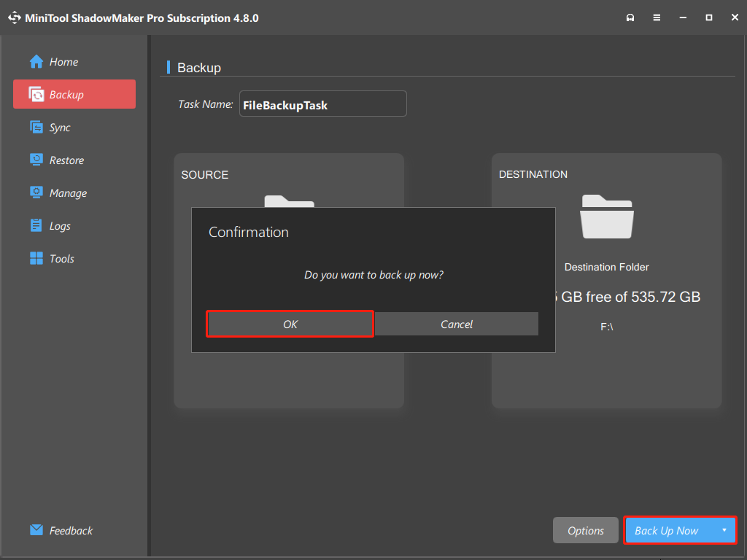The image size is (747, 560).
Task: Open the Manage section
Action: pyautogui.click(x=66, y=192)
